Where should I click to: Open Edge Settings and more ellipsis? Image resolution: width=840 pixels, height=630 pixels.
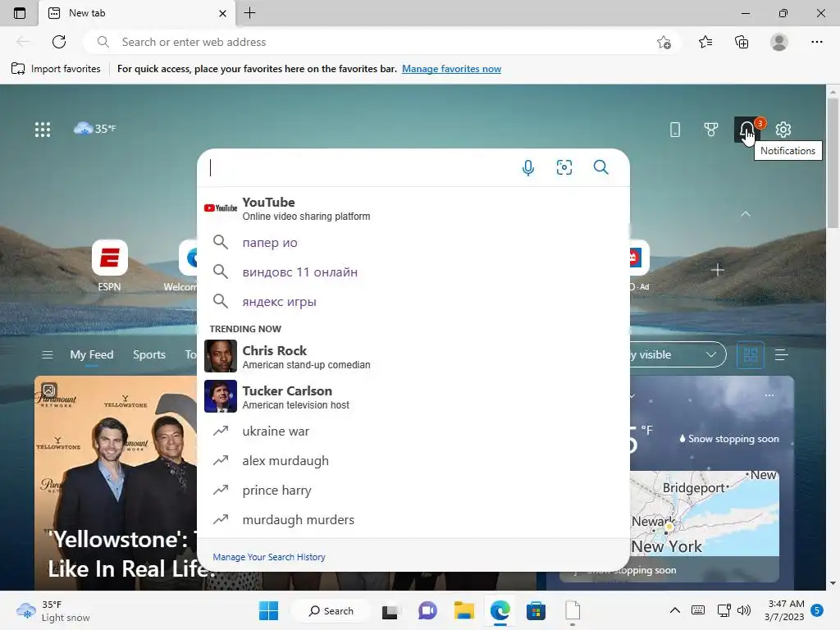click(x=816, y=42)
